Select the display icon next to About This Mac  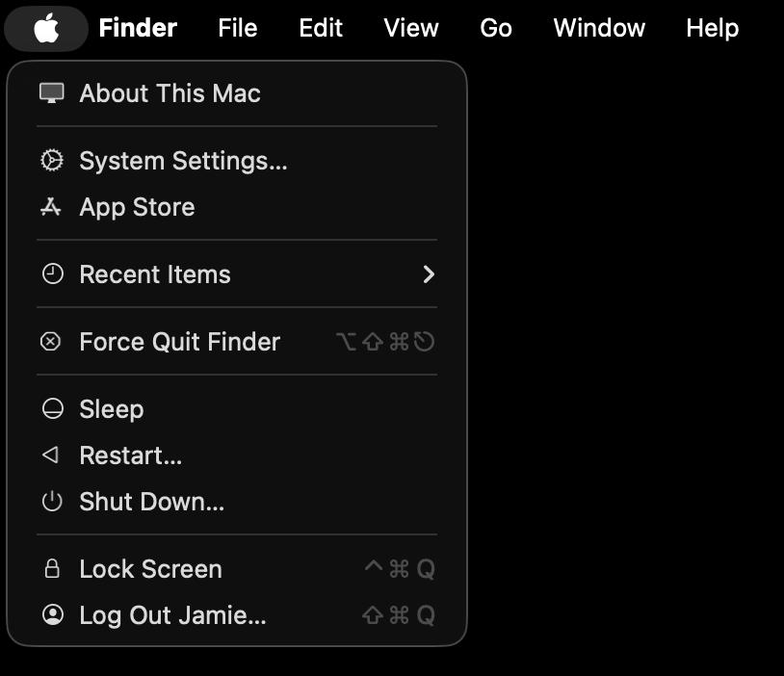click(x=52, y=93)
